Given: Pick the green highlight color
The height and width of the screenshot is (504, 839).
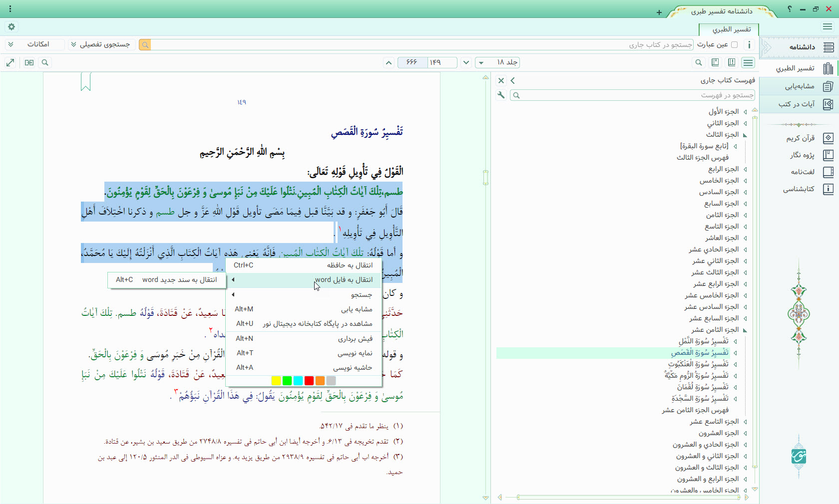Looking at the screenshot, I should tap(287, 381).
